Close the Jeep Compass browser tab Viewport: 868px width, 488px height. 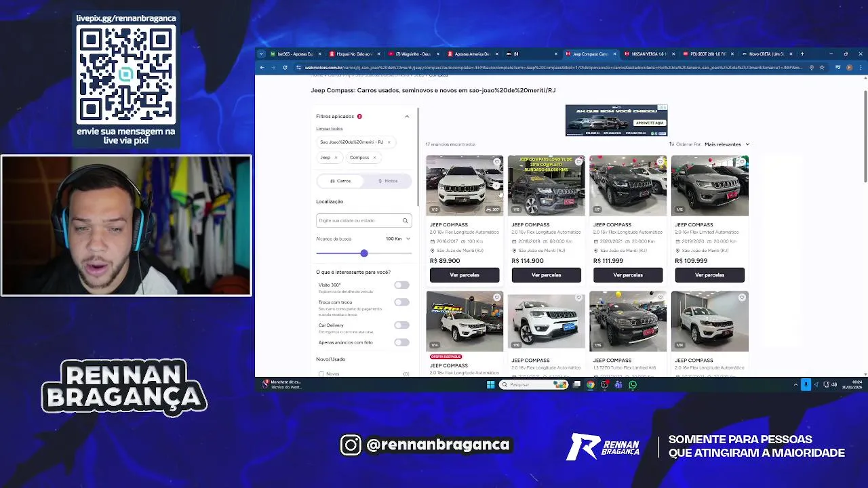coord(615,54)
